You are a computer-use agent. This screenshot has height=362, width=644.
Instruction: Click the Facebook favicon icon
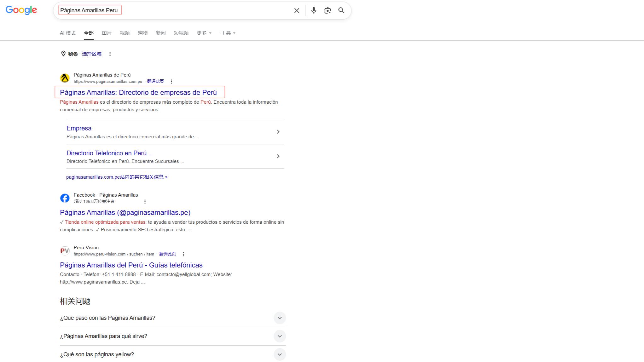click(65, 198)
